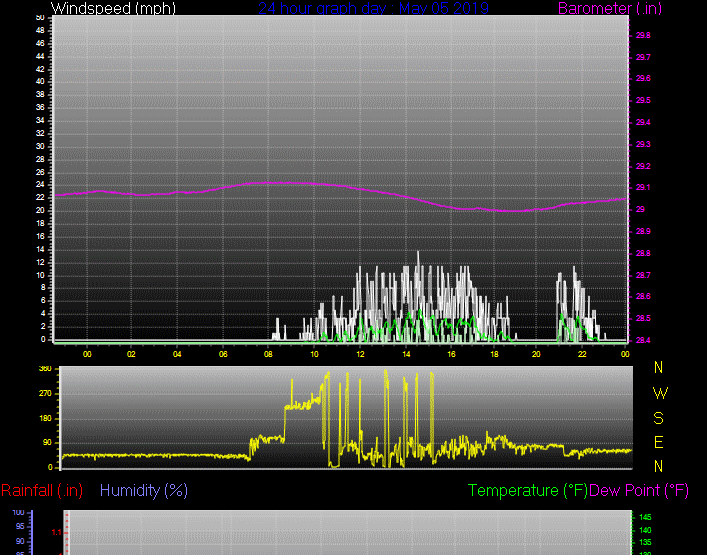Click the 29.8 barometer axis value
The width and height of the screenshot is (707, 555).
click(x=643, y=35)
